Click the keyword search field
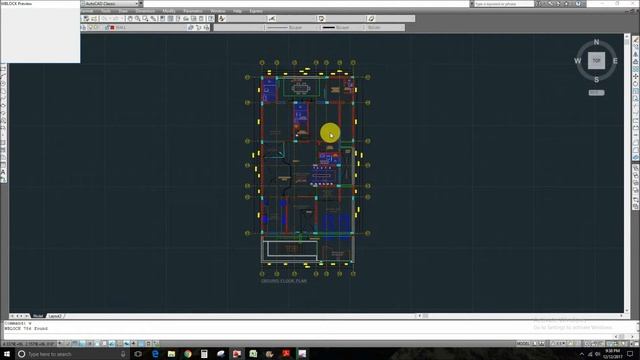 point(504,4)
